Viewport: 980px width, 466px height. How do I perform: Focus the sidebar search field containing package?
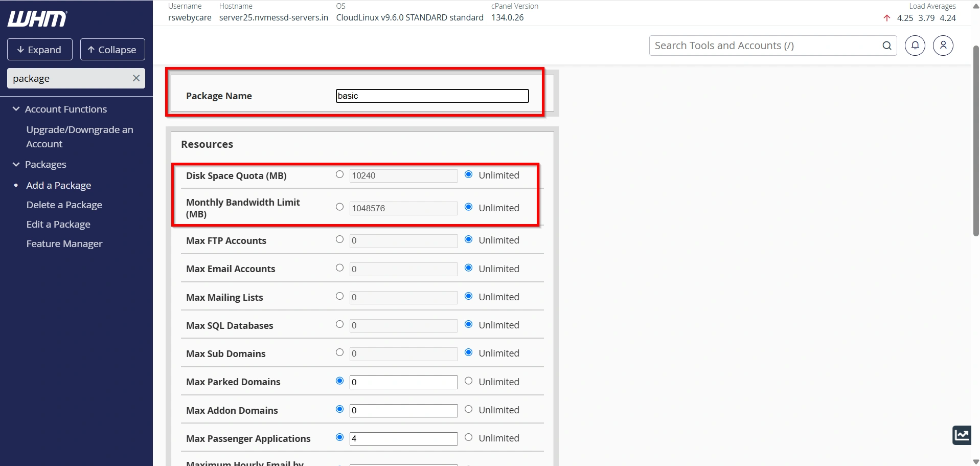click(69, 78)
